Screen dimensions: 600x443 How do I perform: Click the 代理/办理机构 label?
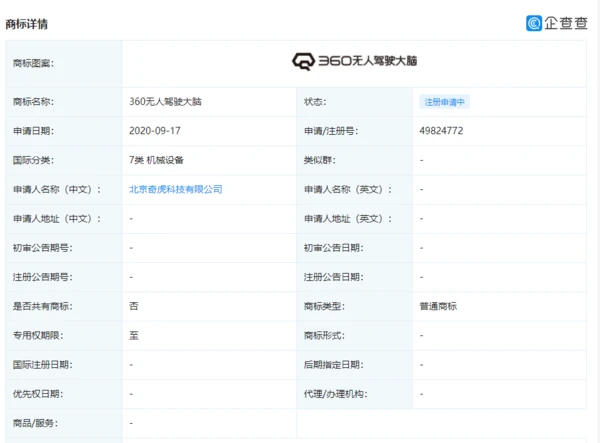click(x=338, y=394)
